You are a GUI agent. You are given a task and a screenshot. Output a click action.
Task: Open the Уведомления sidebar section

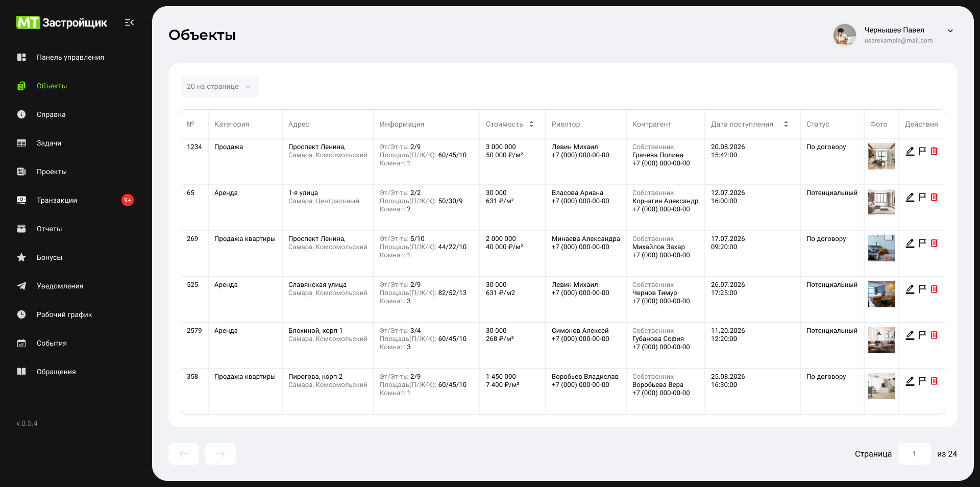[60, 286]
